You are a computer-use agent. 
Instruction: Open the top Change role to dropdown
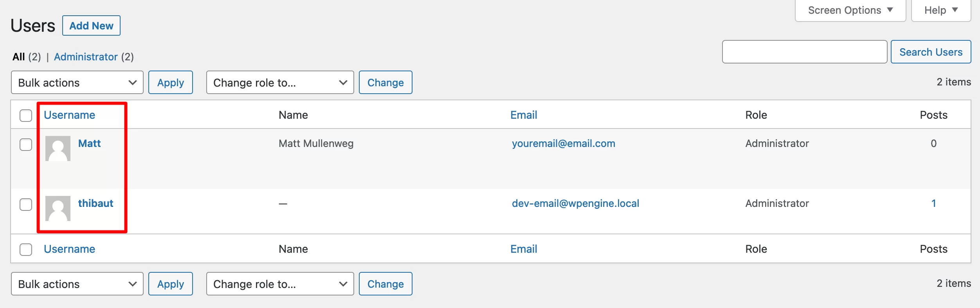[x=280, y=82]
